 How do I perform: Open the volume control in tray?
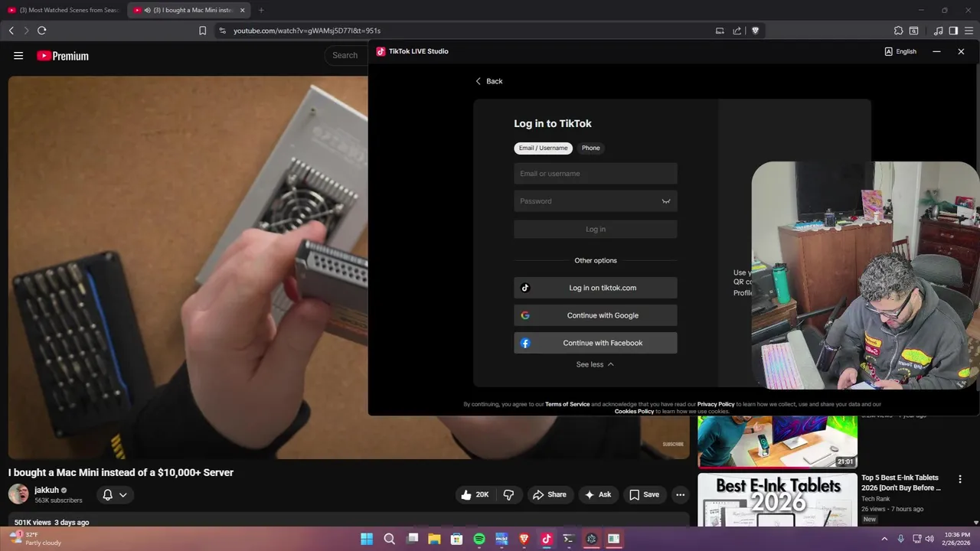(929, 539)
